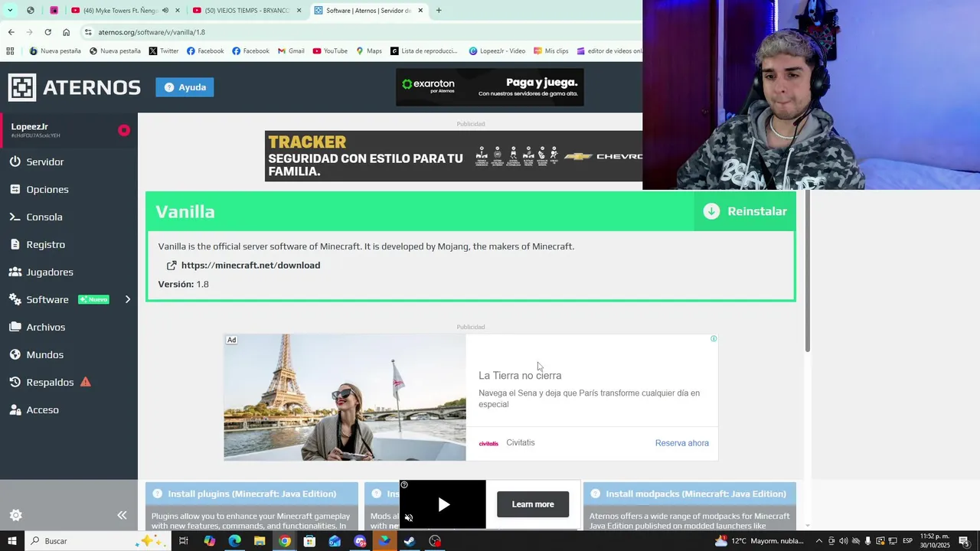Open Install plugins (Minecraft: Java Edition) card
The width and height of the screenshot is (980, 551).
pyautogui.click(x=252, y=506)
